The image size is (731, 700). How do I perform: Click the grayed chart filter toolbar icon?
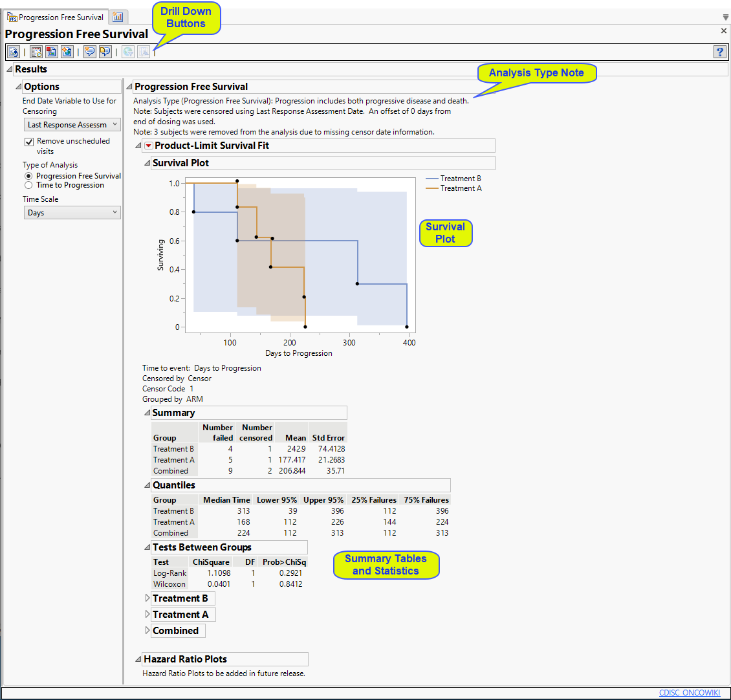144,52
